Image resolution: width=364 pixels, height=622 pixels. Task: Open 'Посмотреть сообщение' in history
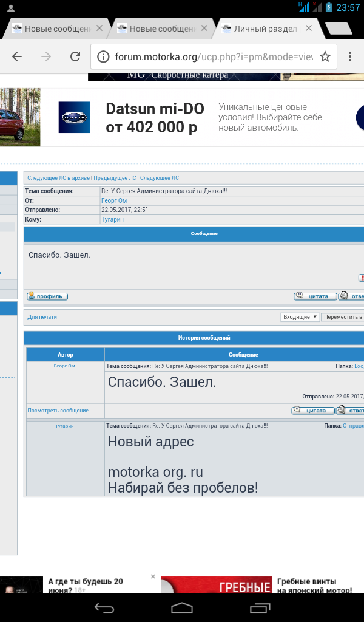coord(58,411)
